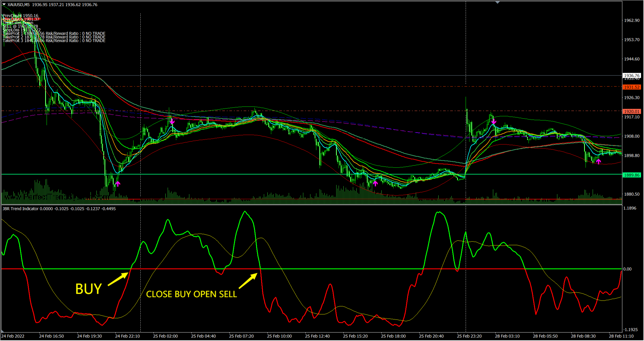Click the orange 1920.01 sell level price tag
Screen dimensions: 644x341
632,111
